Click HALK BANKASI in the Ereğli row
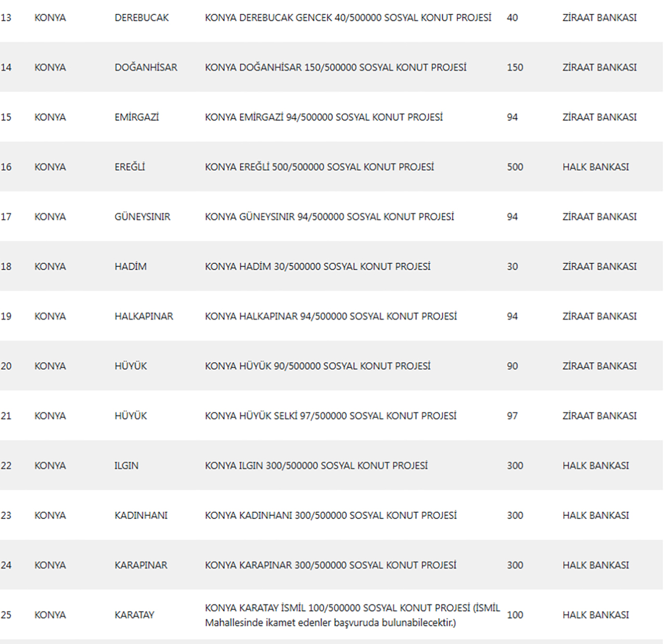Image resolution: width=666 pixels, height=644 pixels. click(595, 167)
